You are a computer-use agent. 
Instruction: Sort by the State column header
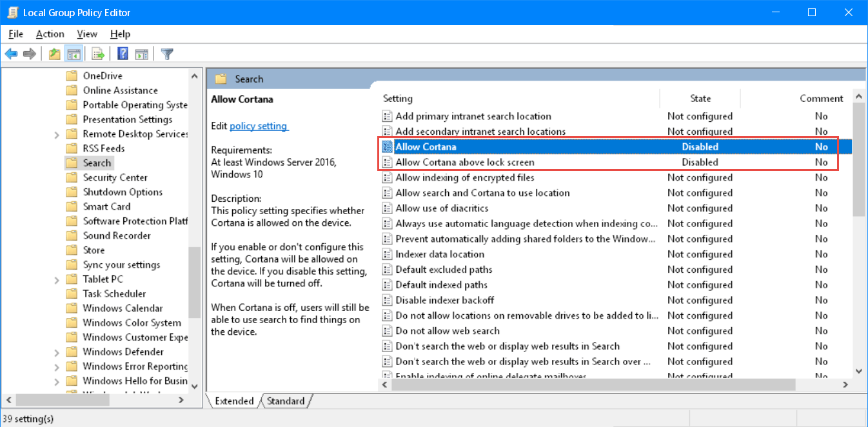pos(700,99)
